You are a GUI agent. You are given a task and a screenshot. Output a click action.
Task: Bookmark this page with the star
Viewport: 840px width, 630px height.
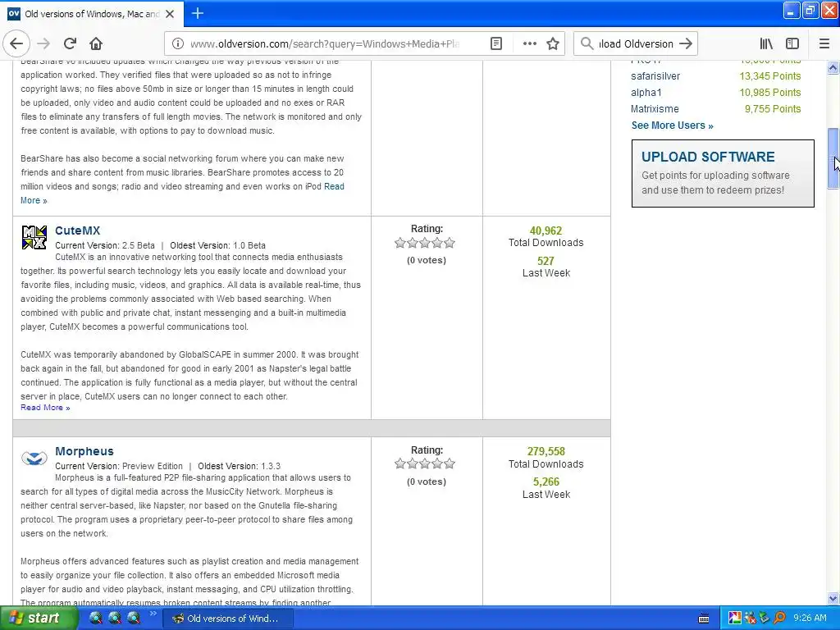553,43
